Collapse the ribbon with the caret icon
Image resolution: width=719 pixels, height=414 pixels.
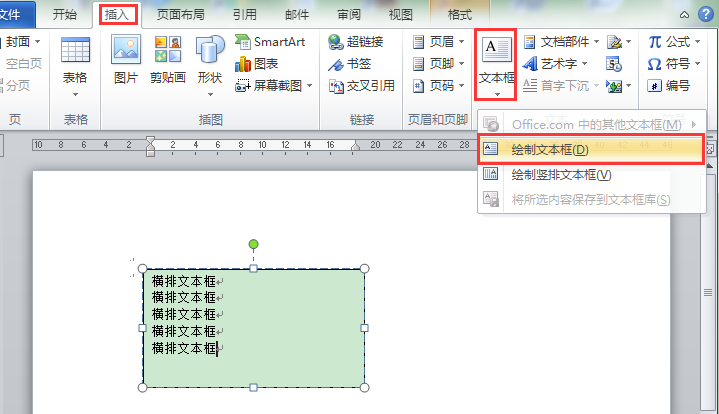point(684,15)
